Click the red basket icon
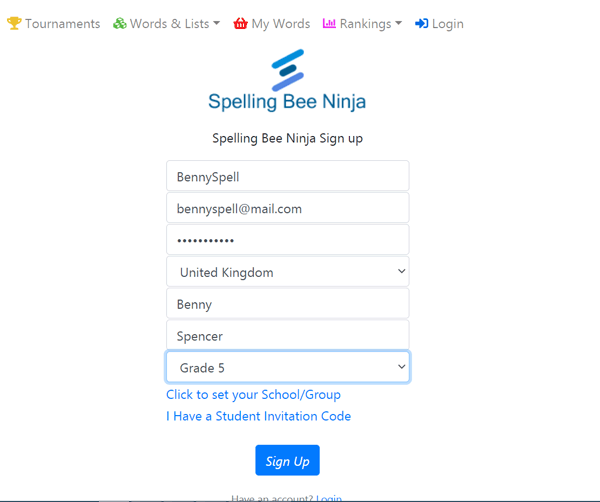 [x=240, y=23]
